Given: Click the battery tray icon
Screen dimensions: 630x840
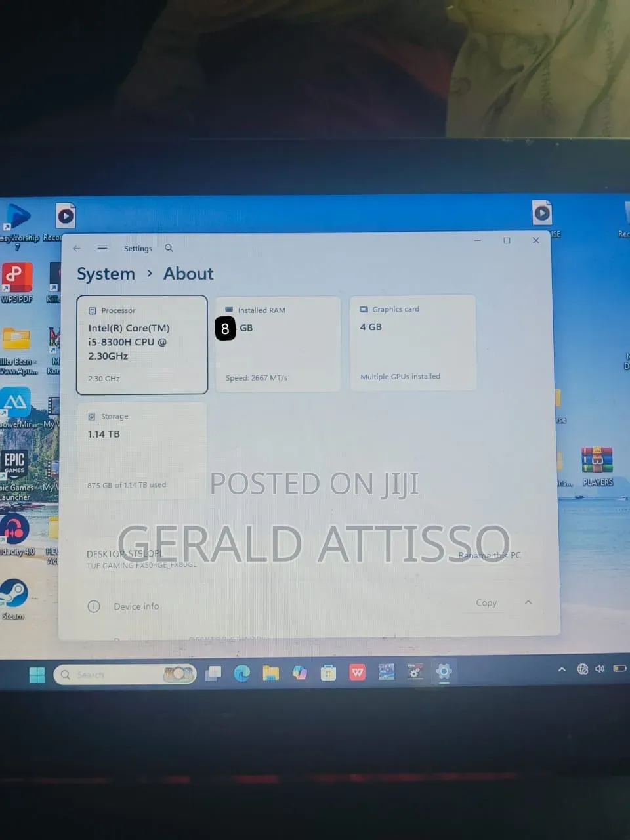Looking at the screenshot, I should (619, 668).
